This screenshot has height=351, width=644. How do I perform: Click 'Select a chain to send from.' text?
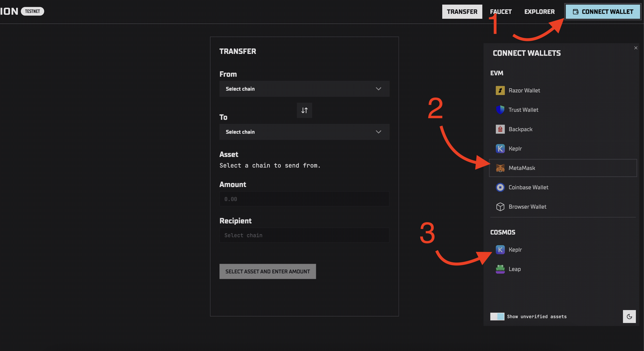tap(270, 165)
